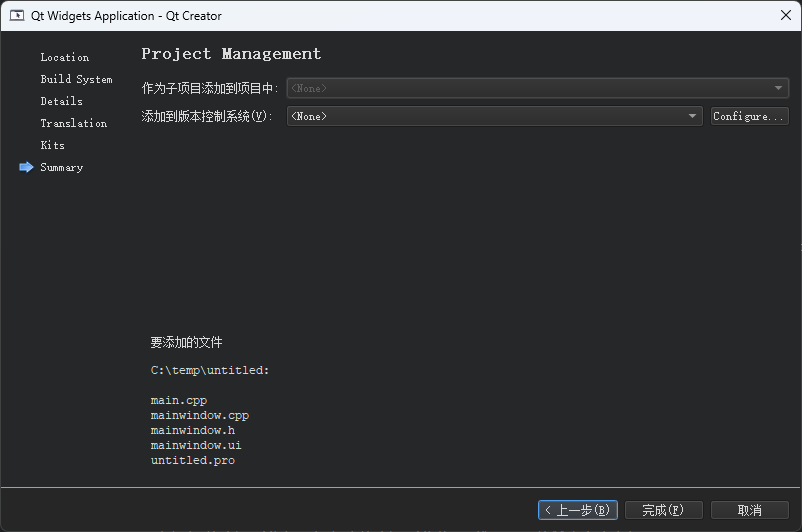Close the Qt Widgets Application dialog
Viewport: 802px width, 532px height.
785,15
